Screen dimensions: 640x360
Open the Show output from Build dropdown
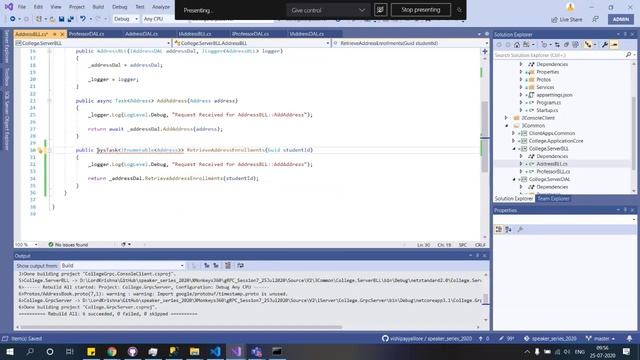pyautogui.click(x=123, y=265)
